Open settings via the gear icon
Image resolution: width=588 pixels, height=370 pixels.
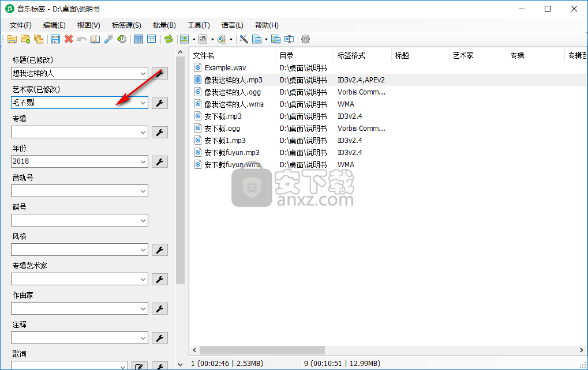[306, 39]
